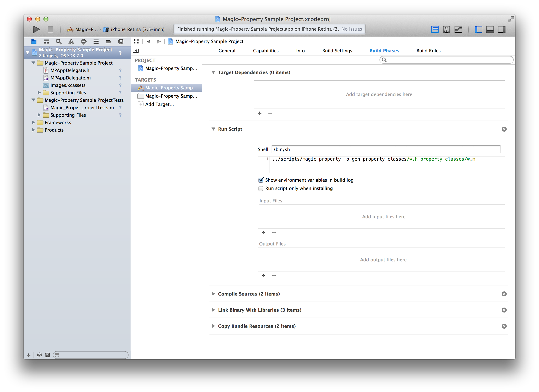This screenshot has height=392, width=539.
Task: Click plus to add input file
Action: (263, 232)
